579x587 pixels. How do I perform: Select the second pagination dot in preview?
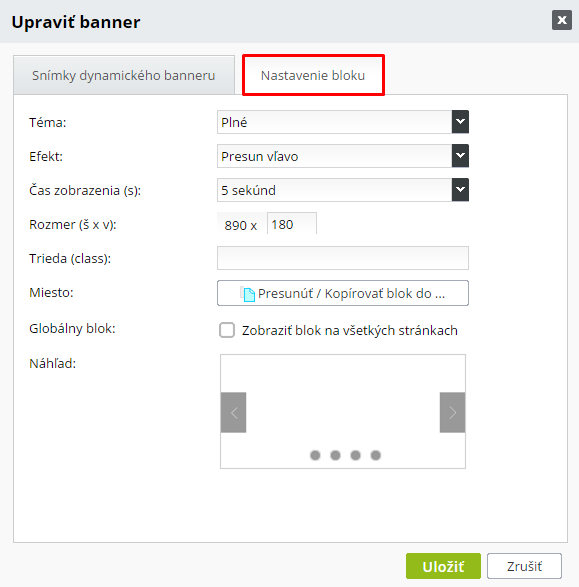335,455
